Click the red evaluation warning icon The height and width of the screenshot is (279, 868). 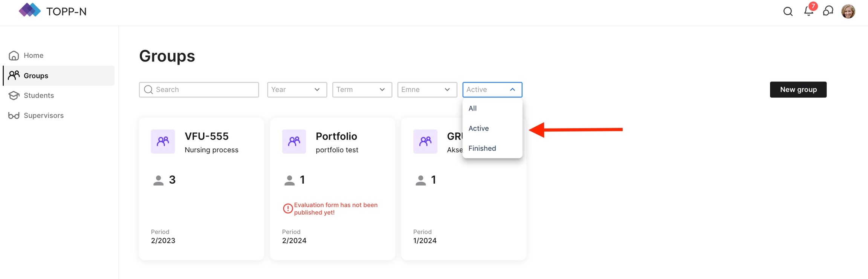(x=288, y=208)
